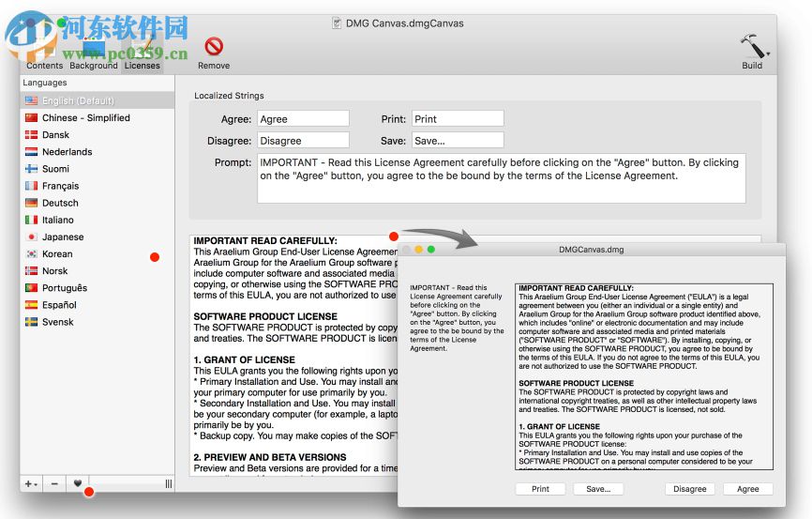The width and height of the screenshot is (812, 519).
Task: Click the green zoom button of DMGCanvas.dmg window
Action: [x=431, y=250]
